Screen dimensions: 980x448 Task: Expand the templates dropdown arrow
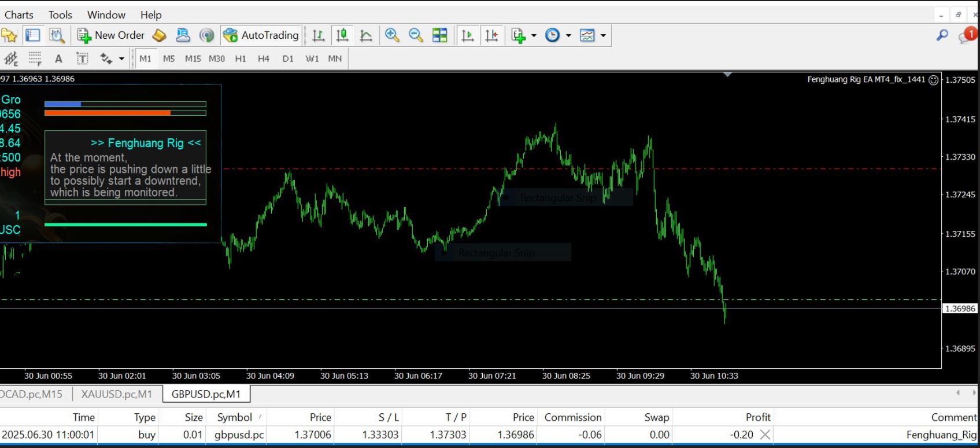click(603, 35)
